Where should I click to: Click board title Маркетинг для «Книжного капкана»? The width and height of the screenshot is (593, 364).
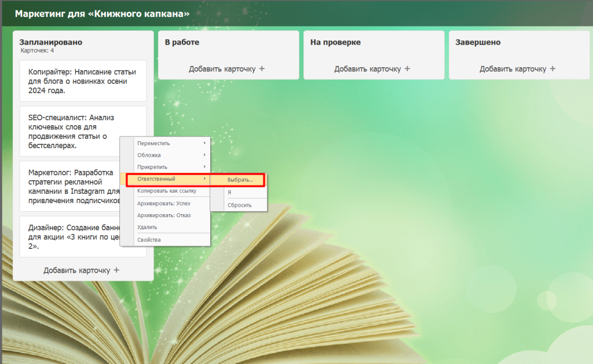[x=102, y=14]
